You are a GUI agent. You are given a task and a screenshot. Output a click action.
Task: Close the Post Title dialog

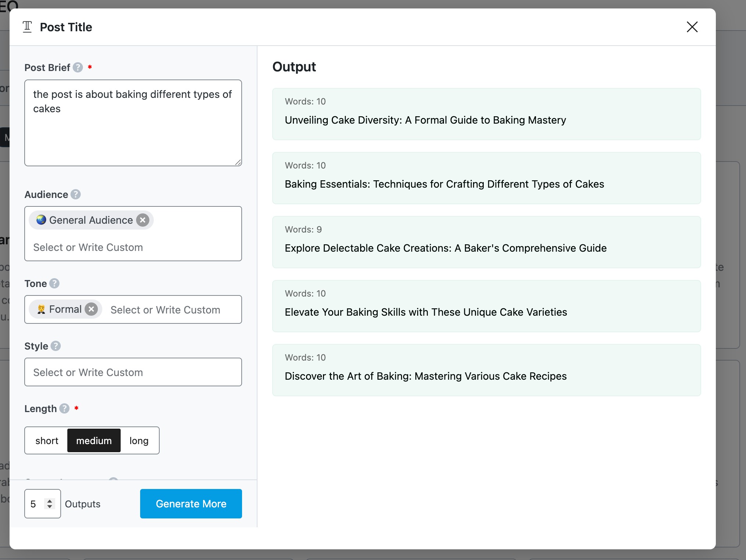692,27
